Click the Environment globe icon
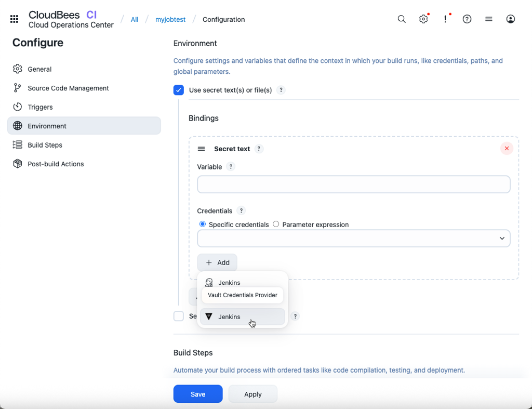 tap(17, 126)
